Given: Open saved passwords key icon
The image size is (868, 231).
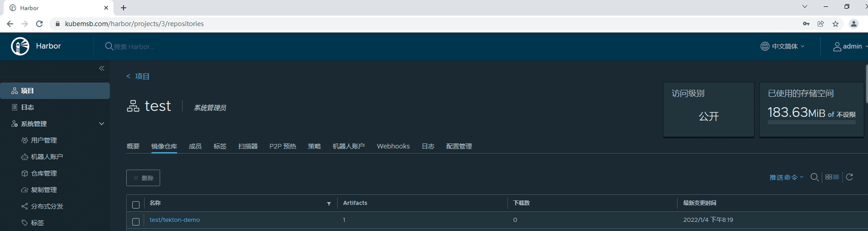Looking at the screenshot, I should (806, 24).
